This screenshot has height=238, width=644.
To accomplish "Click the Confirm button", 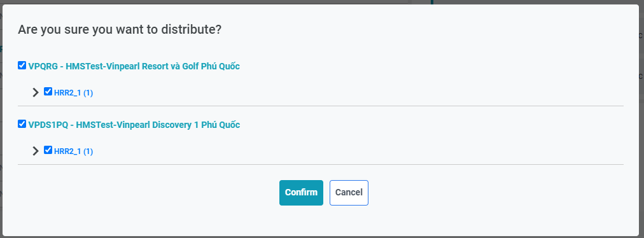I will [x=301, y=192].
